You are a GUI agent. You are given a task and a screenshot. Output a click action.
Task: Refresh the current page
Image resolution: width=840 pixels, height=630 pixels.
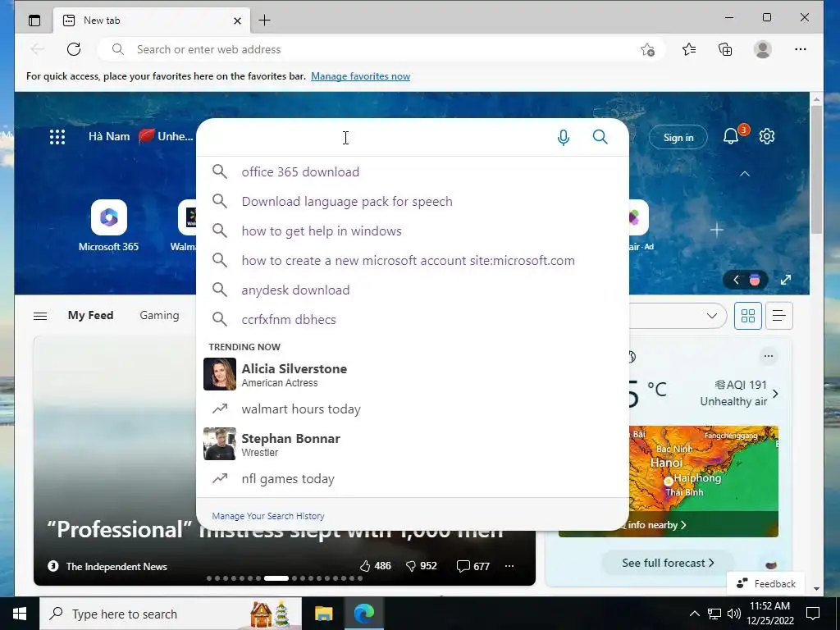tap(74, 49)
